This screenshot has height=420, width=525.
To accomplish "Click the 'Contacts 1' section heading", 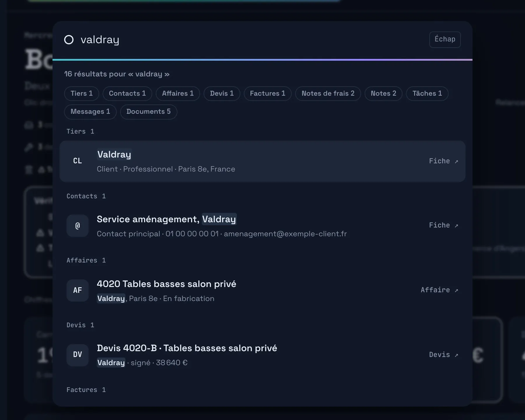I will [x=86, y=196].
